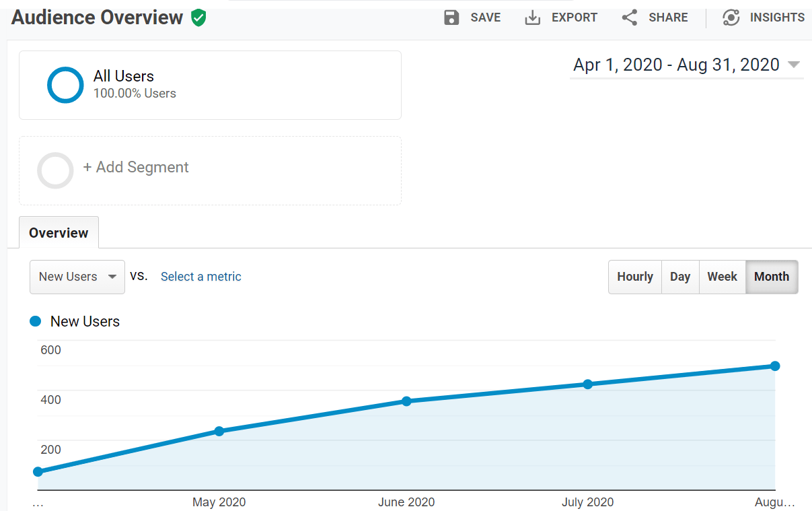Click the Save icon in the top toolbar
The height and width of the screenshot is (511, 812).
pos(451,18)
